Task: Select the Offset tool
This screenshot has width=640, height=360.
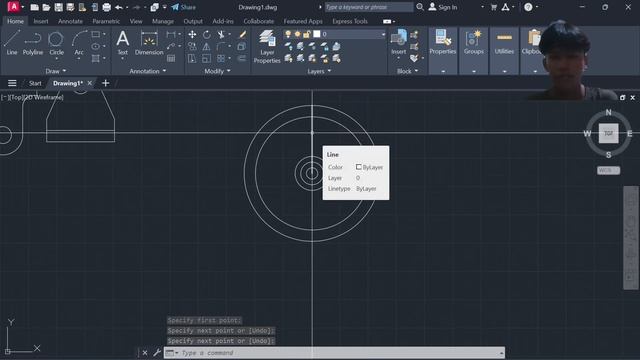Action: [242, 58]
